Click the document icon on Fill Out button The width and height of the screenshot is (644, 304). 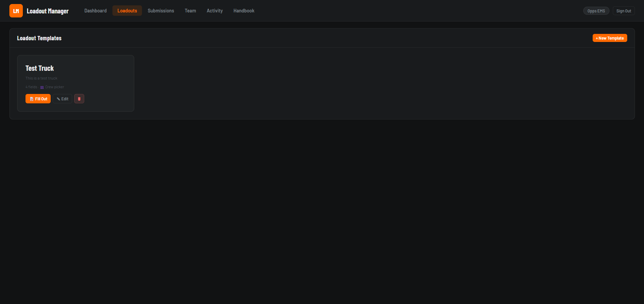click(32, 99)
